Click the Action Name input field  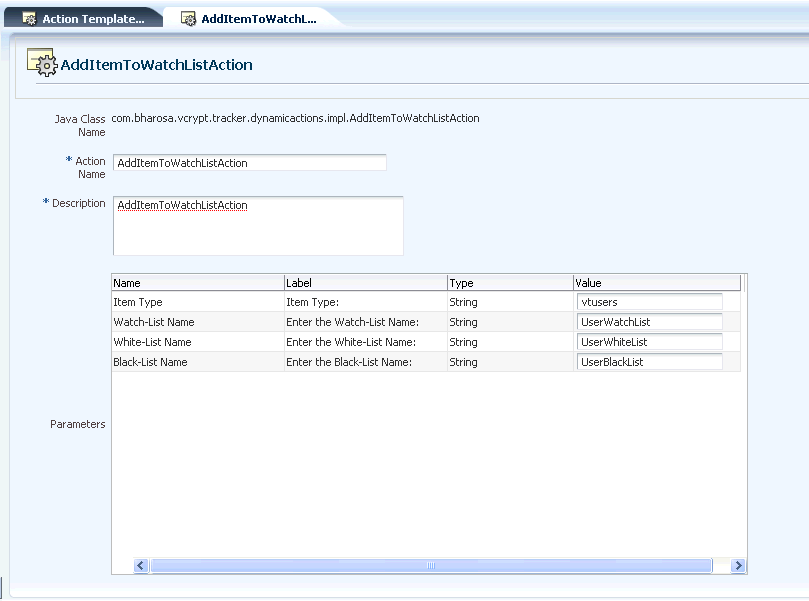[248, 162]
